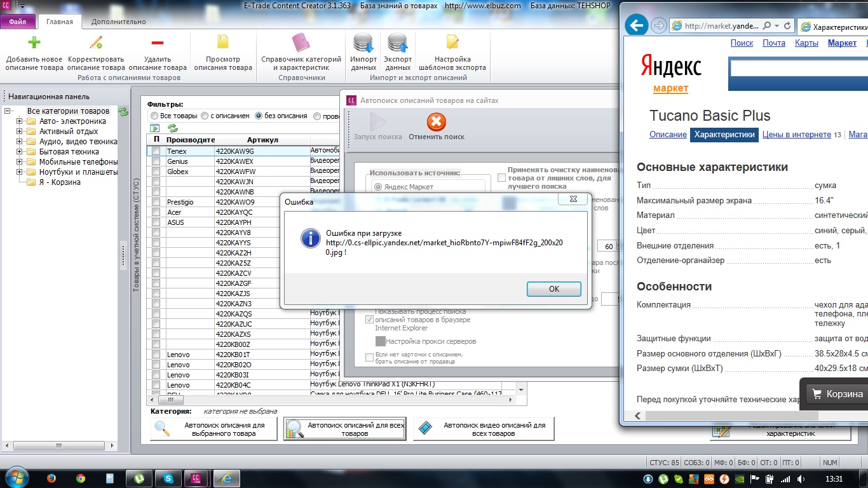The height and width of the screenshot is (488, 868).
Task: Click the pencil Edit product description icon
Action: 96,43
